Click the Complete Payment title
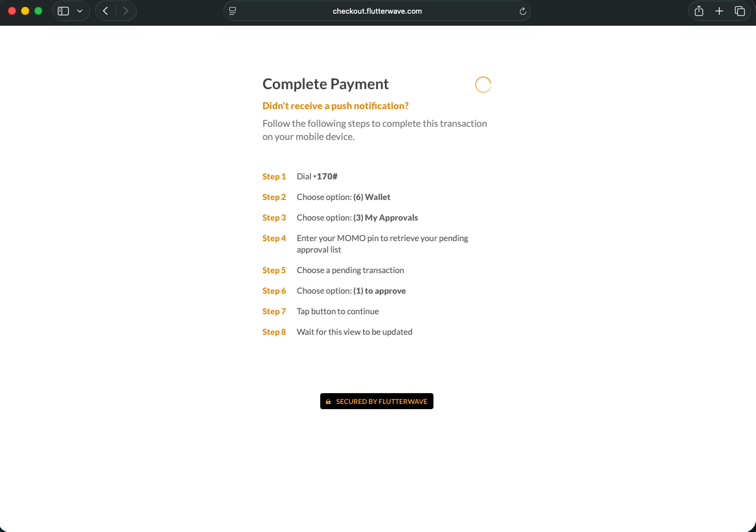756x532 pixels. tap(325, 84)
